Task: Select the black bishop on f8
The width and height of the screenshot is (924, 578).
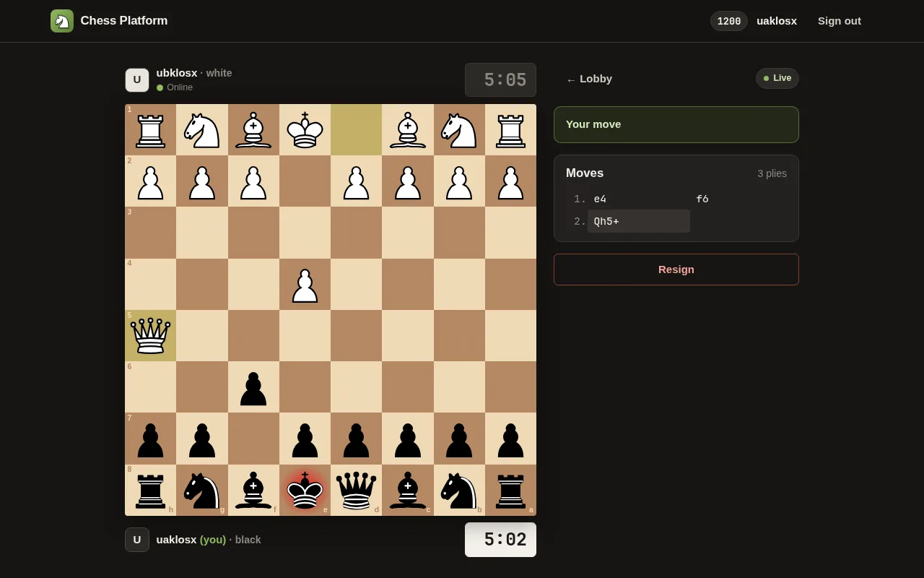Action: (253, 490)
